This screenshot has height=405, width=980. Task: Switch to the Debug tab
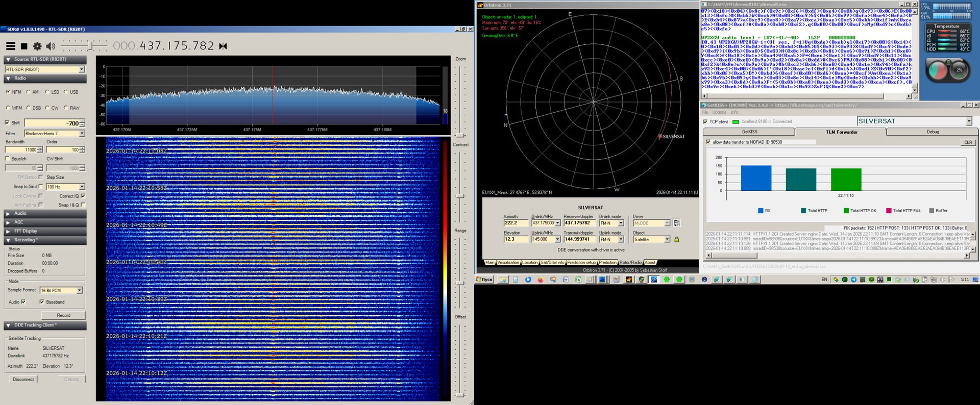tap(933, 132)
